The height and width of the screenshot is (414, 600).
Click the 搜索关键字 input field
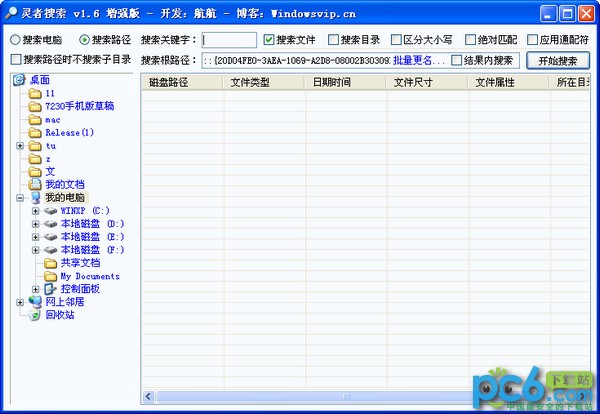click(229, 40)
